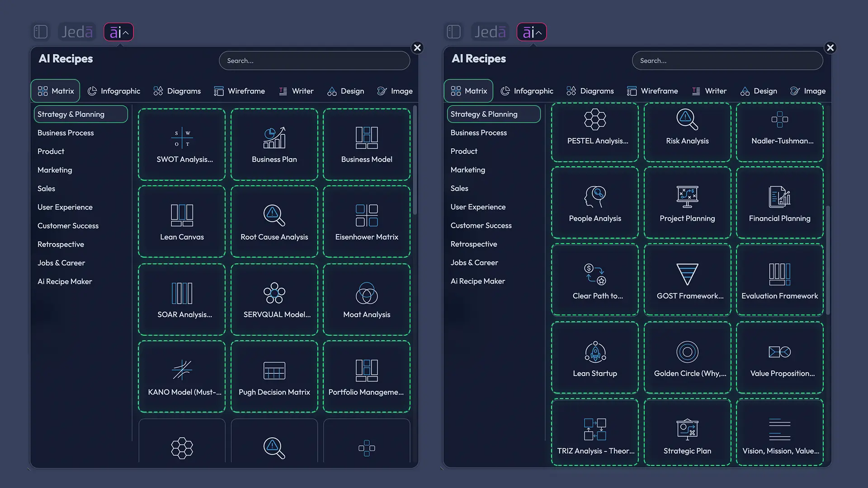
Task: Select the Portfolio Management recipe
Action: [367, 377]
